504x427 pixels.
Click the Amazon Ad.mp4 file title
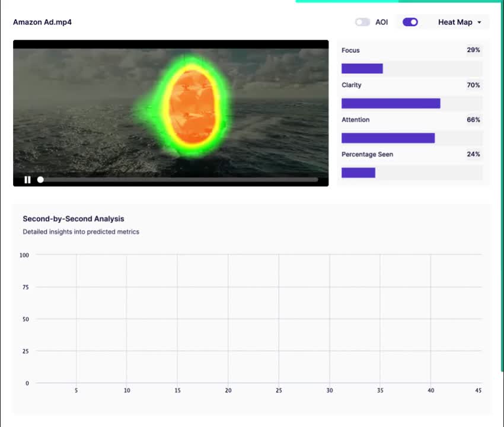pos(42,22)
